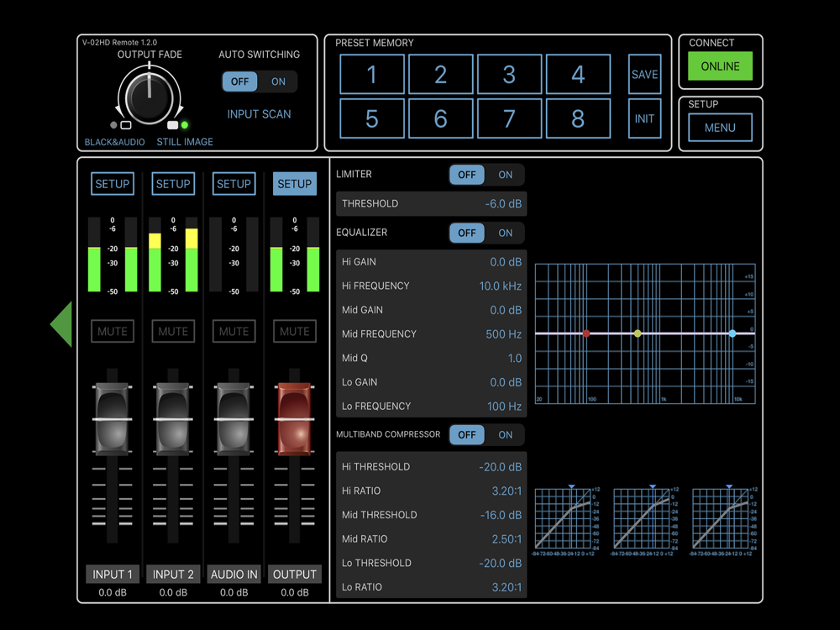The height and width of the screenshot is (630, 840).
Task: Turn Auto Switching on
Action: 278,81
